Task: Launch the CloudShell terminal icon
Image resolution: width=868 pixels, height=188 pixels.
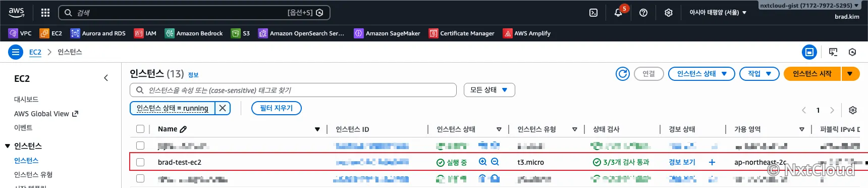Action: click(593, 13)
